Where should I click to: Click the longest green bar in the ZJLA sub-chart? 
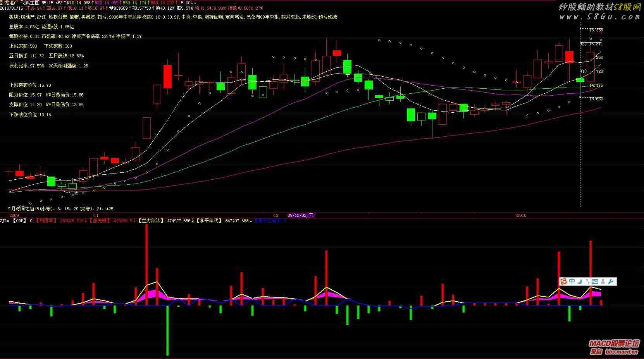click(167, 330)
